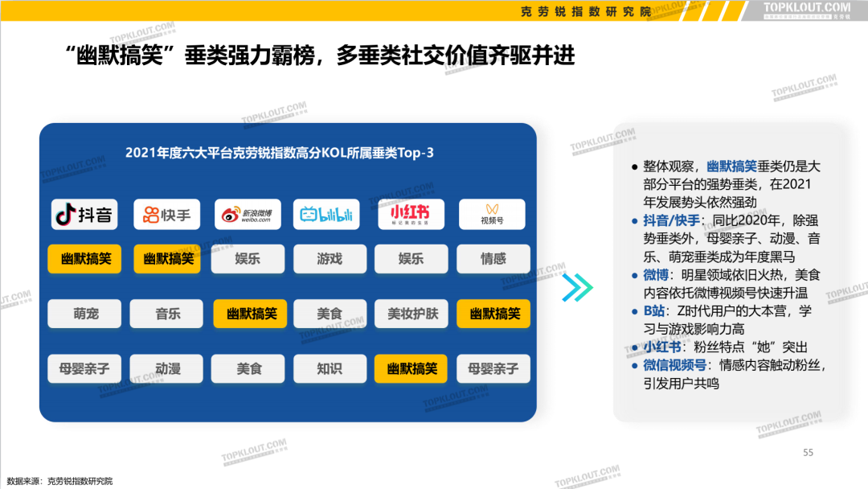Image resolution: width=868 pixels, height=489 pixels.
Task: Click the text 引发用户共鸣
Action: [681, 383]
